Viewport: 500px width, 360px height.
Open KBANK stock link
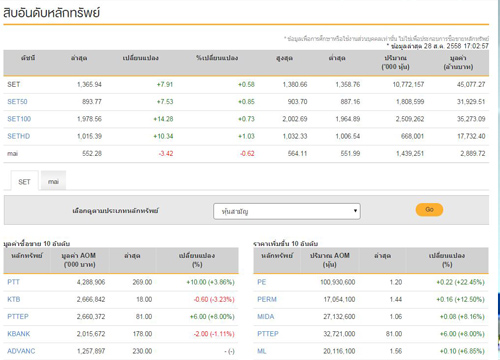[x=19, y=334]
